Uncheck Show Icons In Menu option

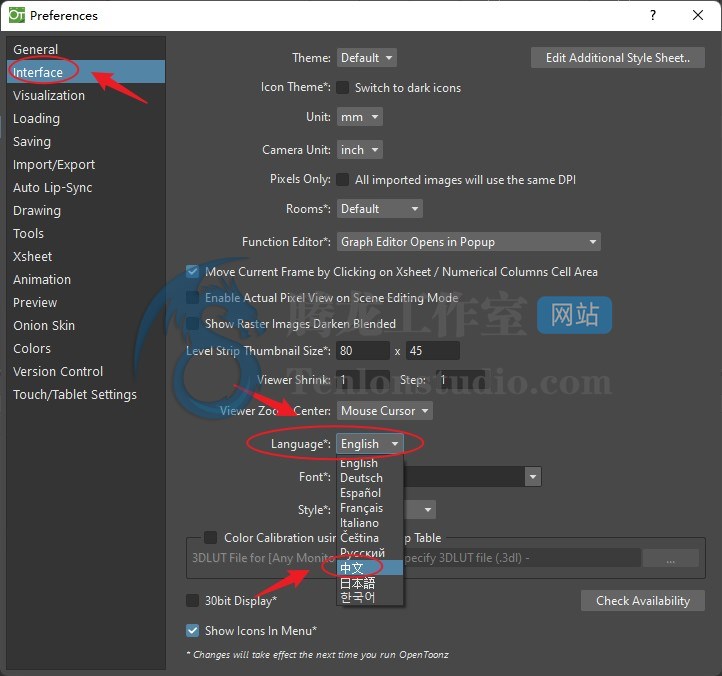coord(193,631)
